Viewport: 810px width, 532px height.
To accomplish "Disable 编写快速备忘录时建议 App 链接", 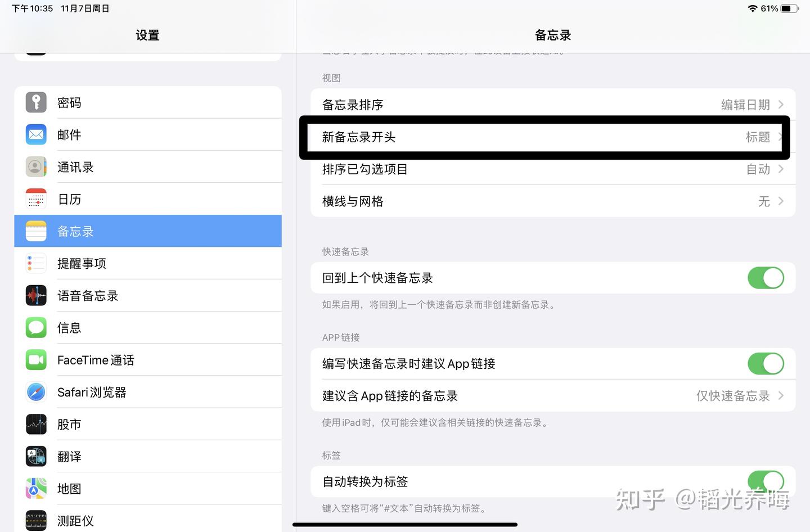I will click(766, 363).
